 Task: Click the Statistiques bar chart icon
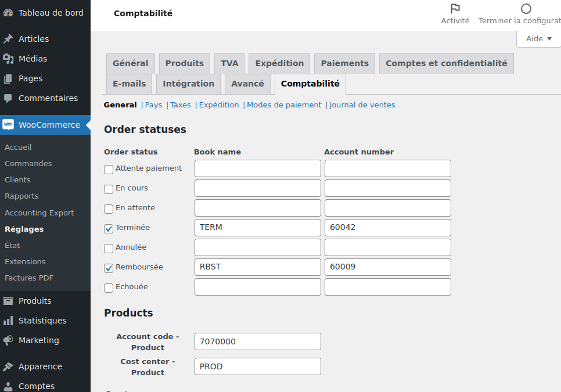8,321
